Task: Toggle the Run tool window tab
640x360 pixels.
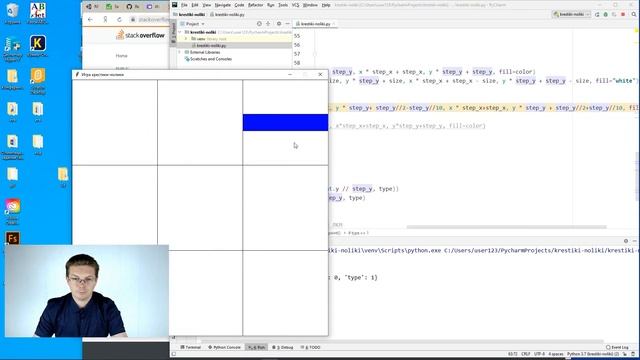Action: click(257, 347)
